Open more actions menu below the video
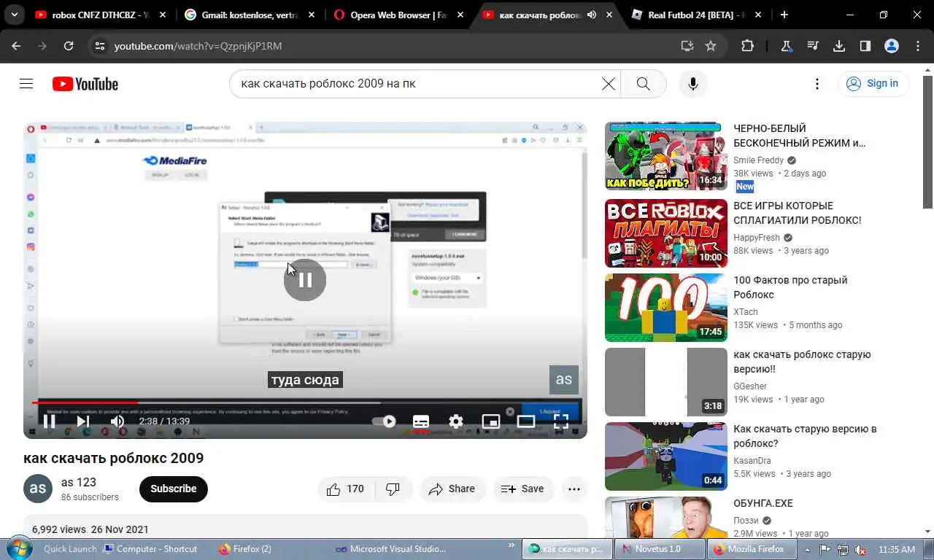Screen dimensions: 934x560 click(x=574, y=489)
